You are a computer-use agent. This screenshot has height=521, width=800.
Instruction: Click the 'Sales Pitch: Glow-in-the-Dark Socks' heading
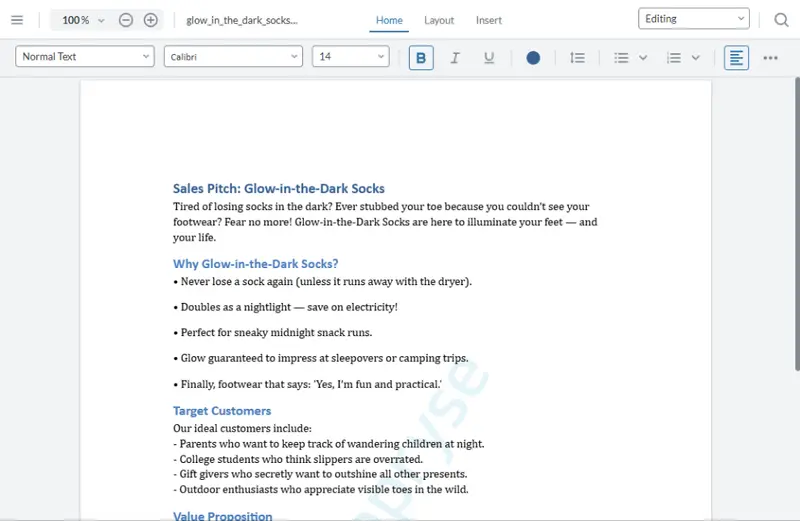pyautogui.click(x=279, y=188)
